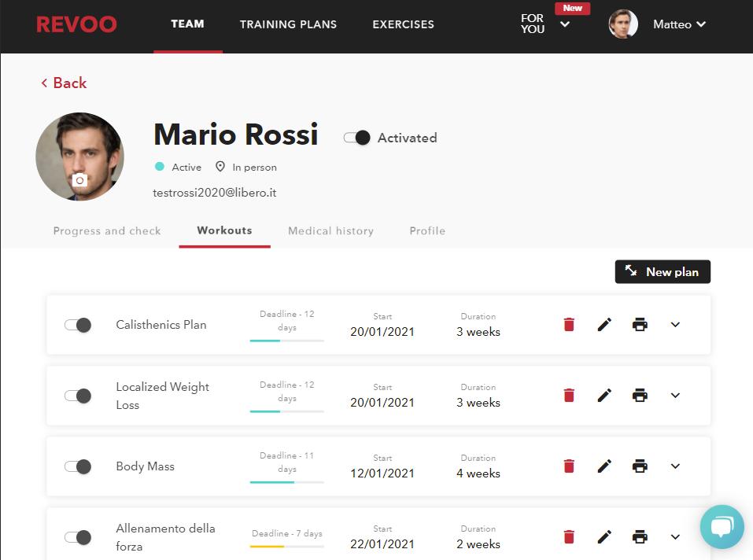This screenshot has height=560, width=753.
Task: Print the Allenamento della forza plan
Action: [640, 536]
